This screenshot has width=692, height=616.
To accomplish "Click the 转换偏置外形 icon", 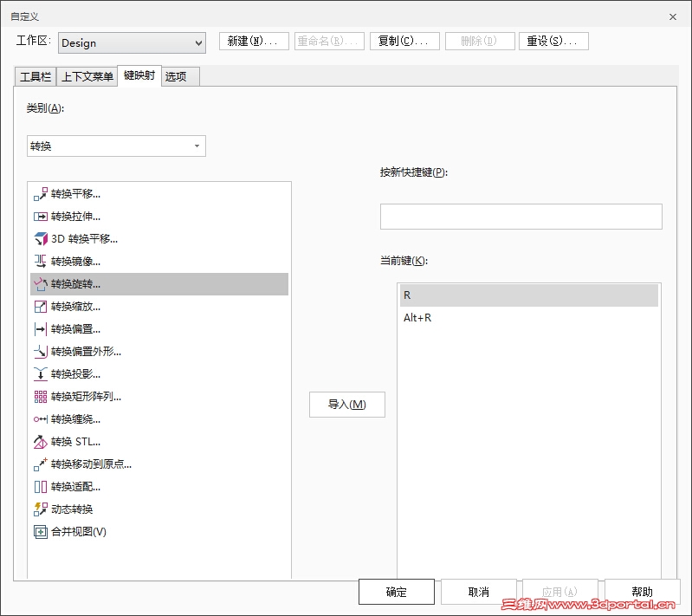I will click(x=40, y=352).
